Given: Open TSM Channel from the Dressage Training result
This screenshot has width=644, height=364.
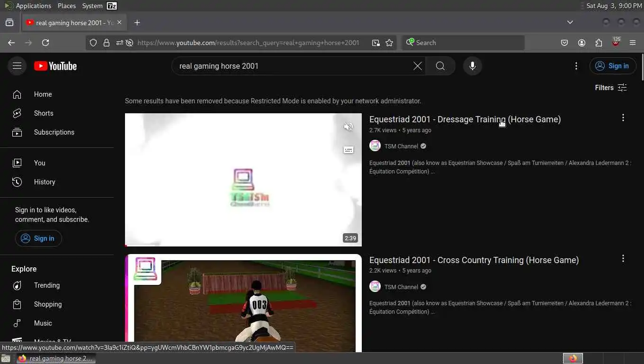Looking at the screenshot, I should [x=401, y=146].
